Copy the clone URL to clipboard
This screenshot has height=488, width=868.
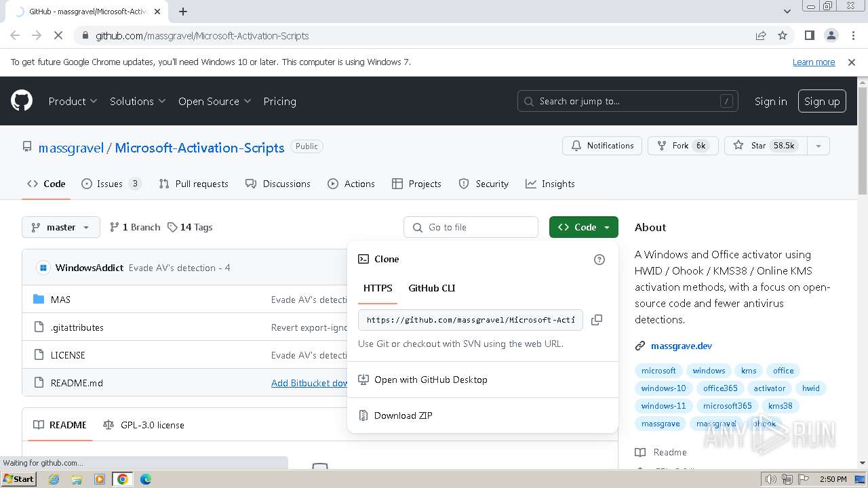click(597, 320)
